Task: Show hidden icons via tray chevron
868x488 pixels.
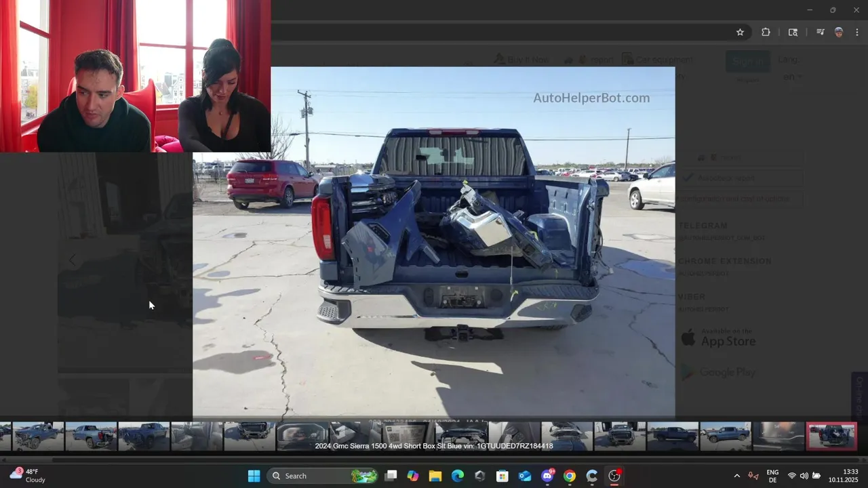Action: pyautogui.click(x=737, y=476)
